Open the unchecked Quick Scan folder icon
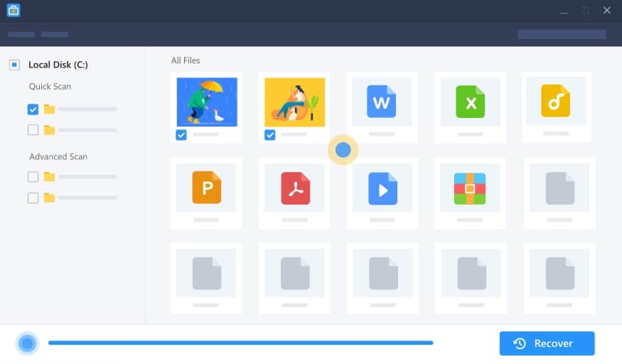622x364 pixels. pos(49,129)
